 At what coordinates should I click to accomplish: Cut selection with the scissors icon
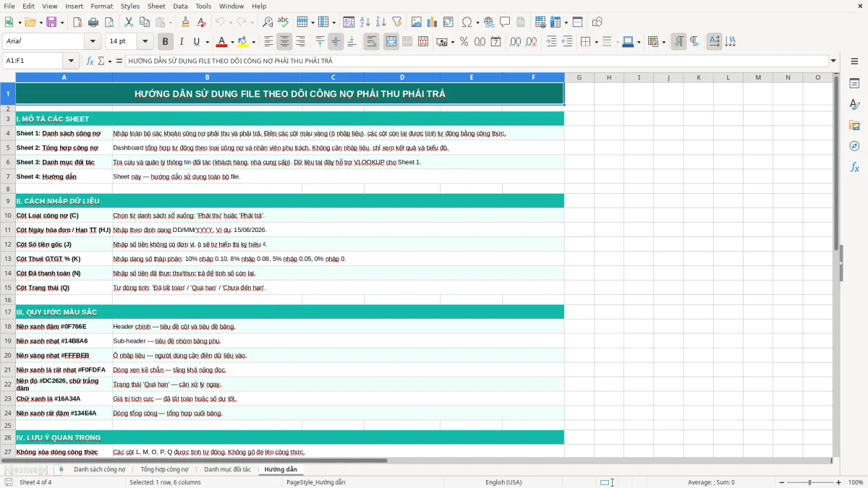click(x=129, y=22)
